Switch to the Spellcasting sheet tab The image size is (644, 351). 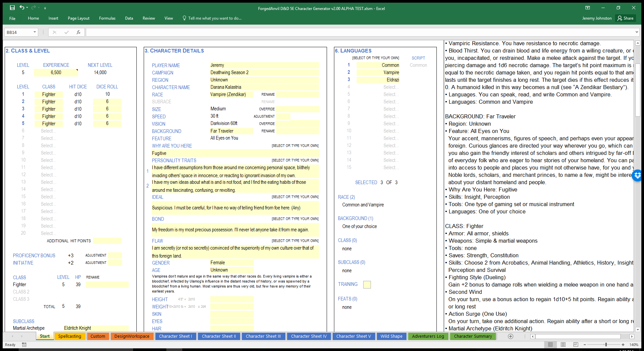pos(70,336)
